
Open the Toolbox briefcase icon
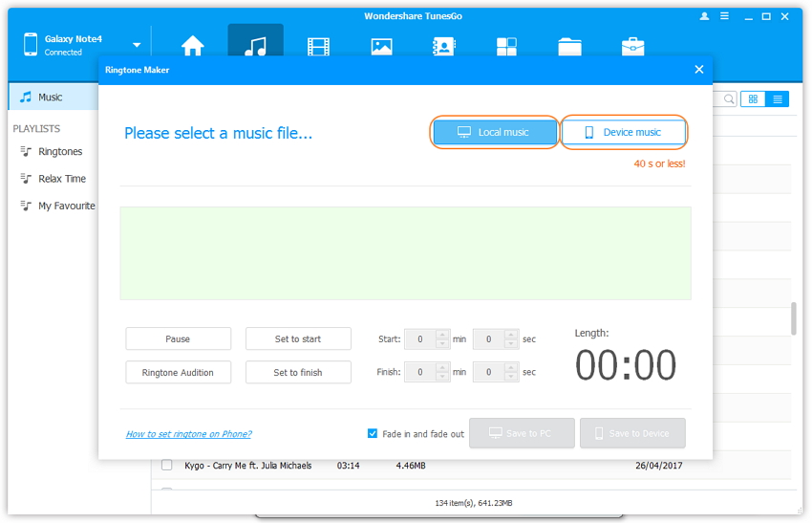coord(632,46)
